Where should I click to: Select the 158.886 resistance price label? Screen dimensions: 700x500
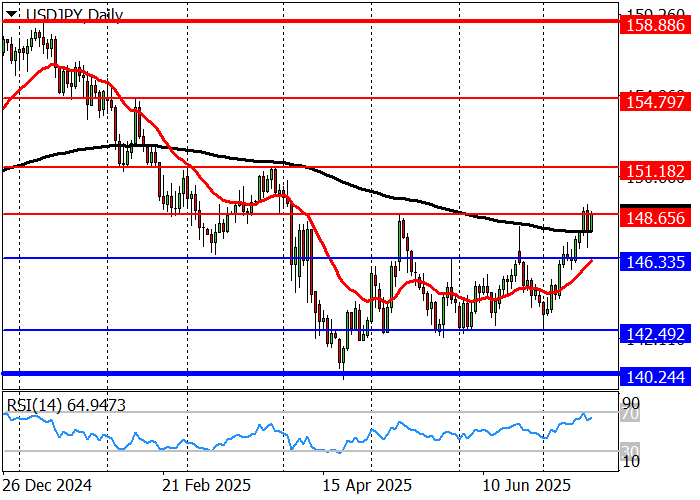coord(655,25)
